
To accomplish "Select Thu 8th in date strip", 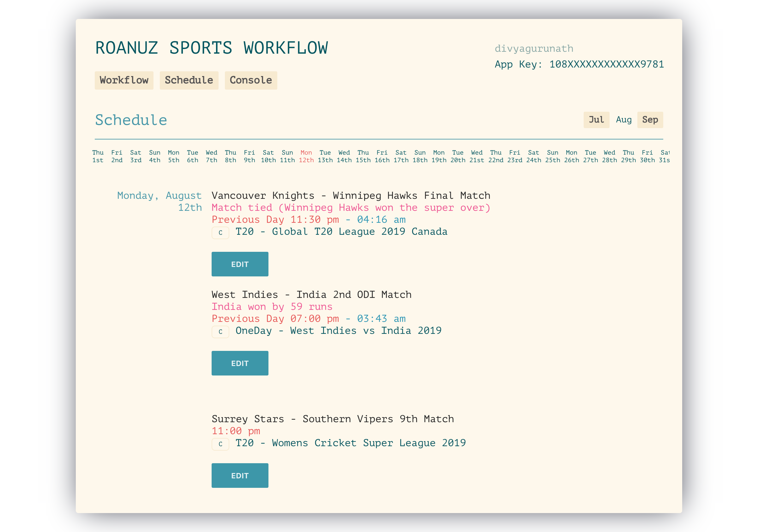I will point(231,156).
